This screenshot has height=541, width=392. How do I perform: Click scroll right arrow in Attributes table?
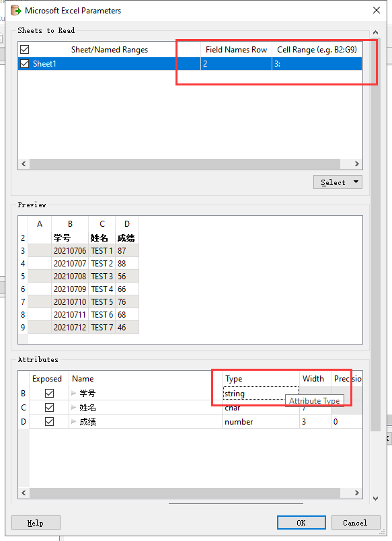coord(357,493)
